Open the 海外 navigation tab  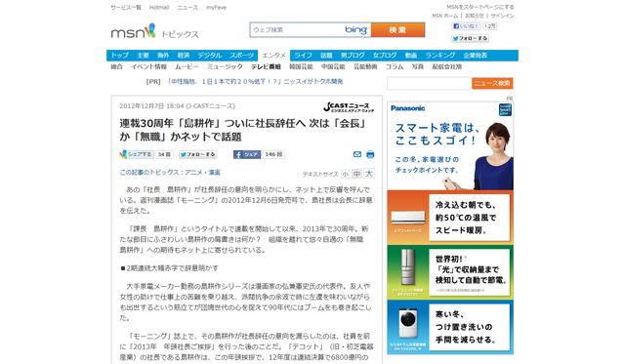(x=163, y=56)
